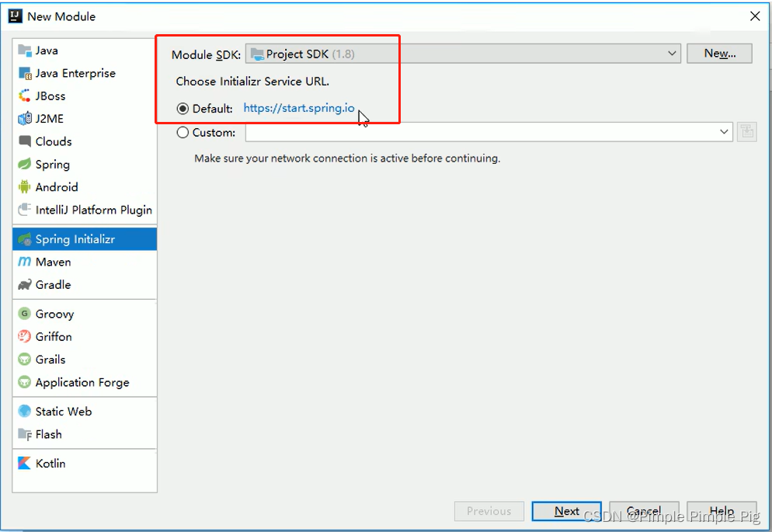
Task: Click the Clouds icon
Action: [25, 141]
